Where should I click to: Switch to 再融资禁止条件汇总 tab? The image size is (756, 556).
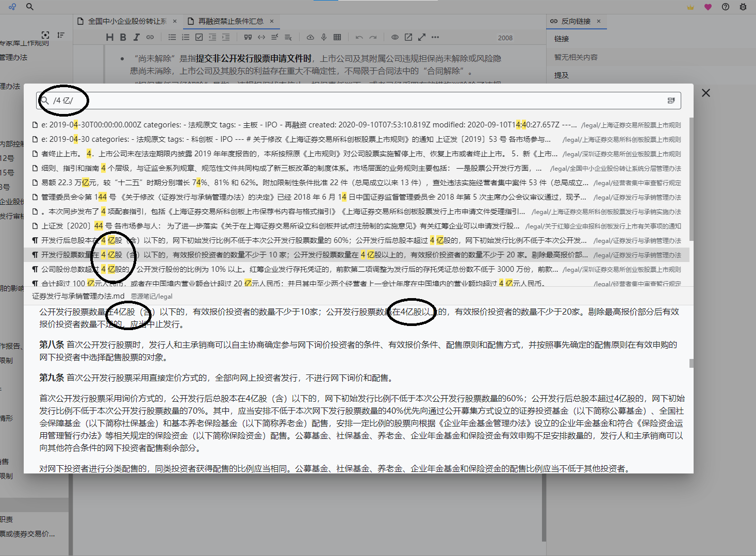(x=231, y=21)
